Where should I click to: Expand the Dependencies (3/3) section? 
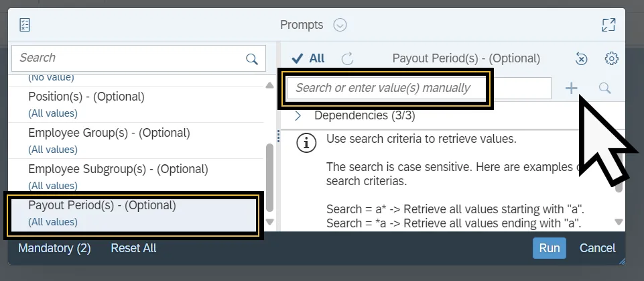coord(298,115)
